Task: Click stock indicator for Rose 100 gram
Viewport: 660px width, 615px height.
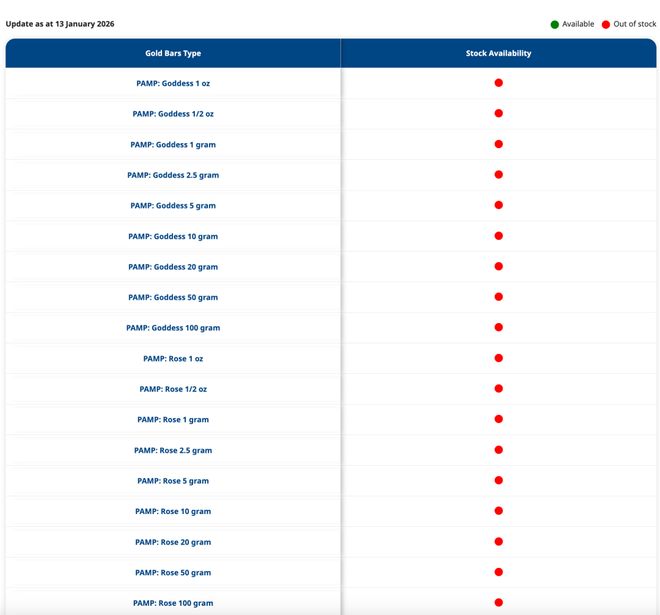Action: tap(498, 603)
